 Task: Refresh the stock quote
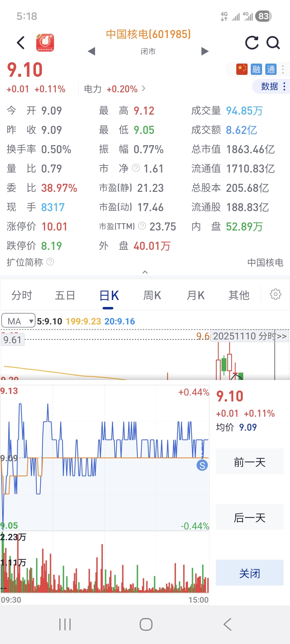click(252, 43)
